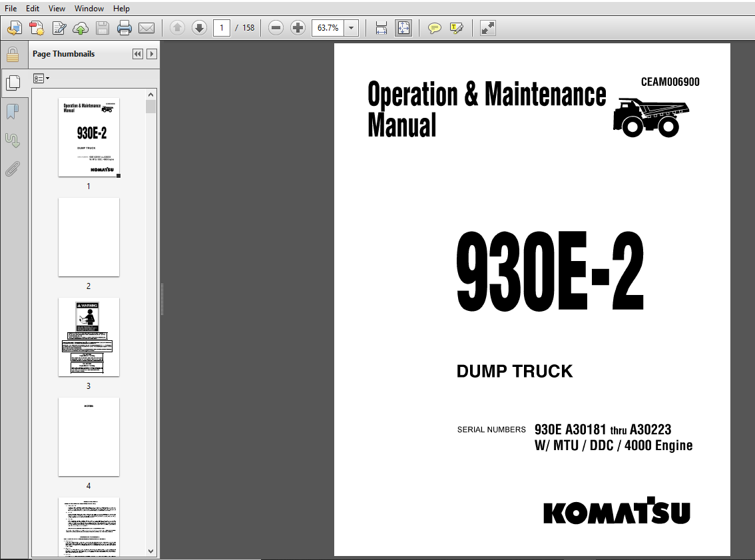Open the Bookmarks panel icon

pyautogui.click(x=13, y=112)
